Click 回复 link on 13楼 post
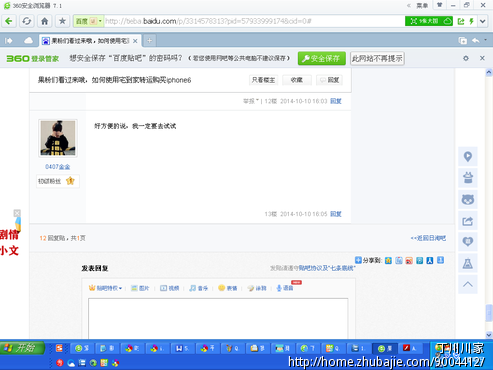This screenshot has height=370, width=493. click(x=336, y=214)
